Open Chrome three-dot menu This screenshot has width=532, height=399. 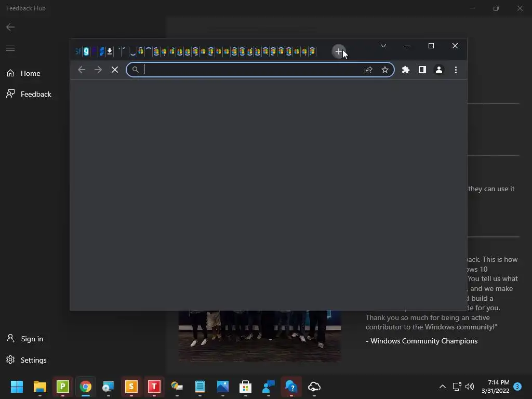point(456,70)
